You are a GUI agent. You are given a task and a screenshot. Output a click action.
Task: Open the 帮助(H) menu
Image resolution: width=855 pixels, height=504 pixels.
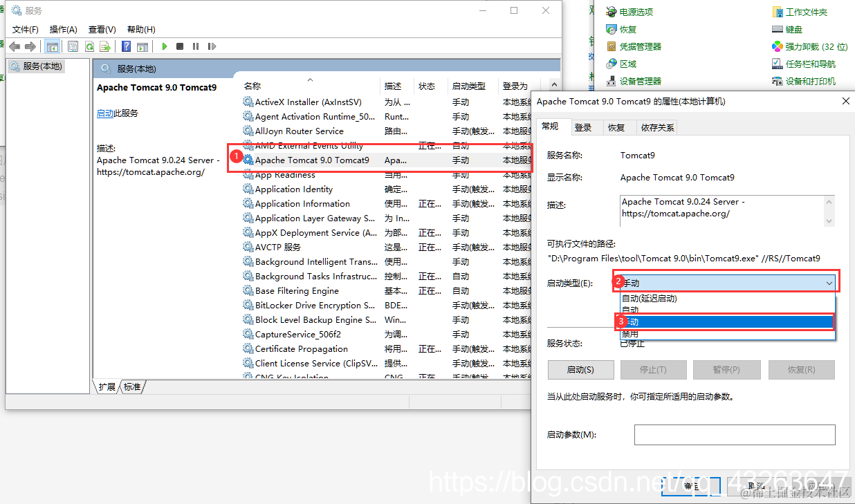pyautogui.click(x=141, y=29)
